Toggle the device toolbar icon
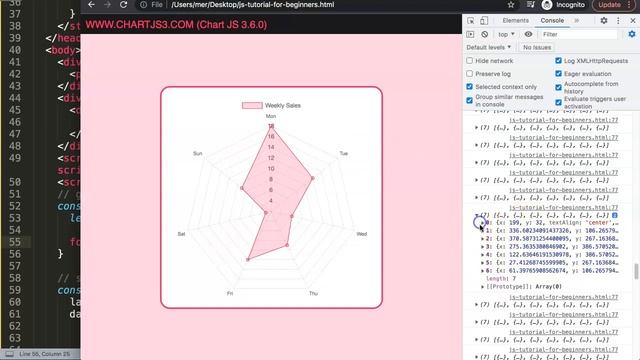The height and width of the screenshot is (360, 640). click(484, 20)
